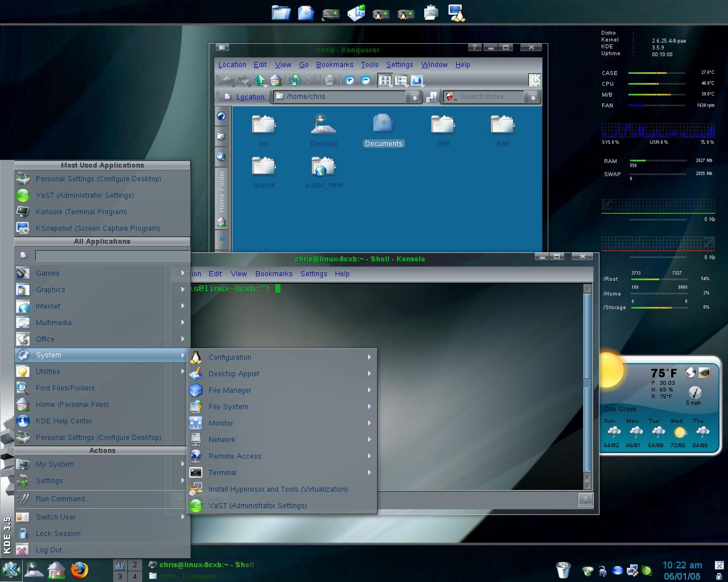Click the Home Folder sidebar icon in Konqueror
This screenshot has height=582, width=728.
tap(222, 222)
